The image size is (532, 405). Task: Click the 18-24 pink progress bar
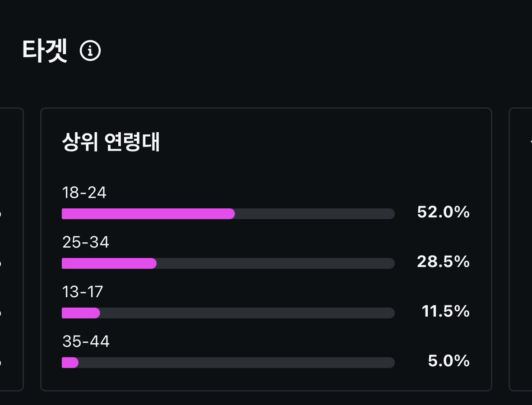(148, 214)
